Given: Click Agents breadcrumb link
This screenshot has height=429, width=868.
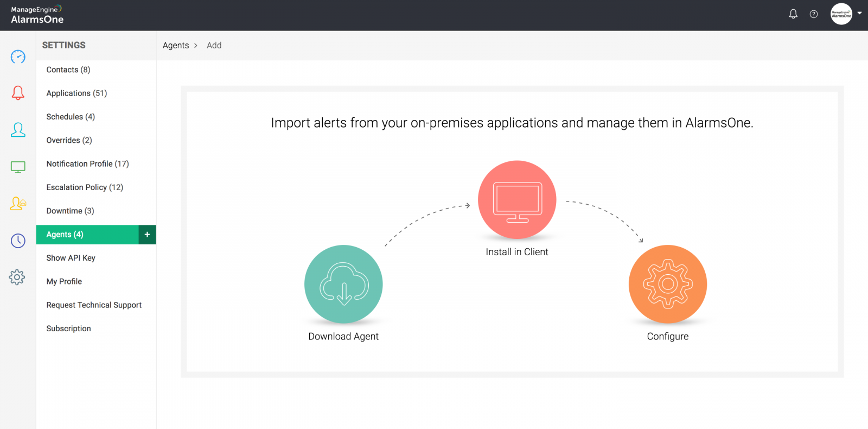Looking at the screenshot, I should [x=176, y=46].
